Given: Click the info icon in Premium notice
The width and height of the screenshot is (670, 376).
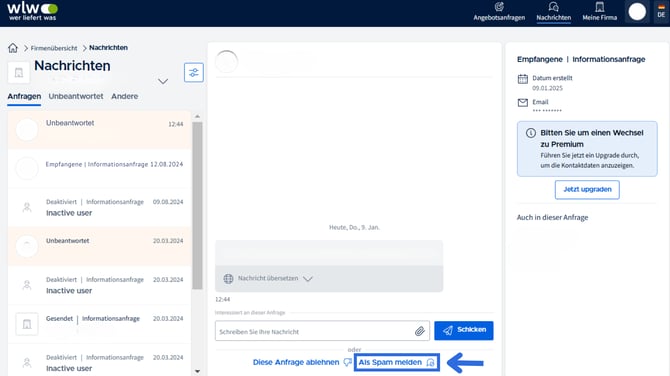Looking at the screenshot, I should pos(531,133).
